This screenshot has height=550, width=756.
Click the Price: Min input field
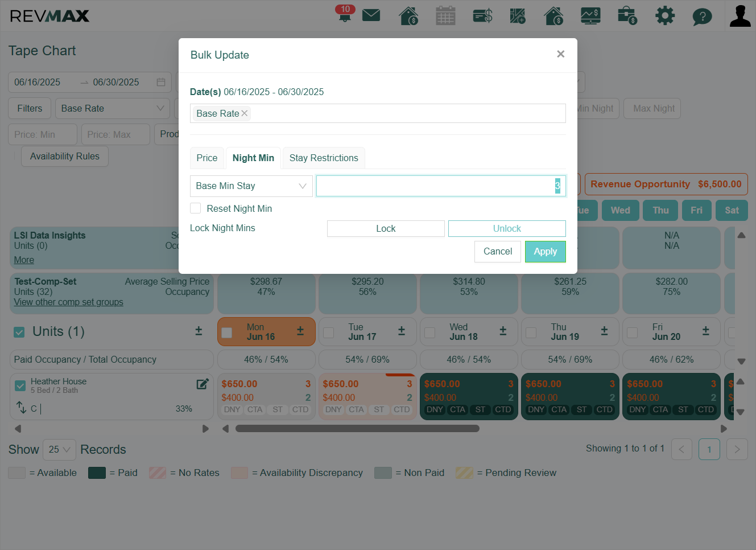tap(43, 134)
